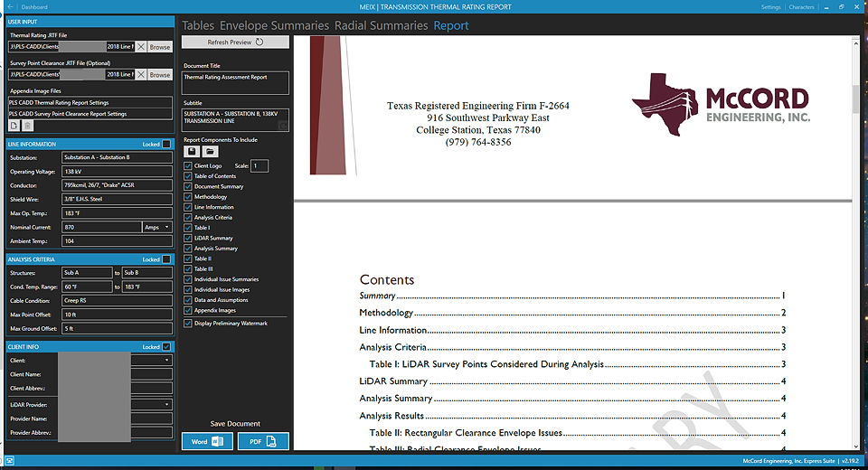Image resolution: width=868 pixels, height=470 pixels.
Task: Save the document as Word
Action: [x=207, y=441]
